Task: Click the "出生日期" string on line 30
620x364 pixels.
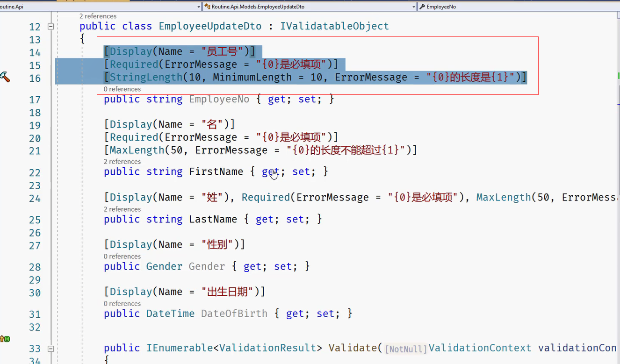Action: coord(228,292)
